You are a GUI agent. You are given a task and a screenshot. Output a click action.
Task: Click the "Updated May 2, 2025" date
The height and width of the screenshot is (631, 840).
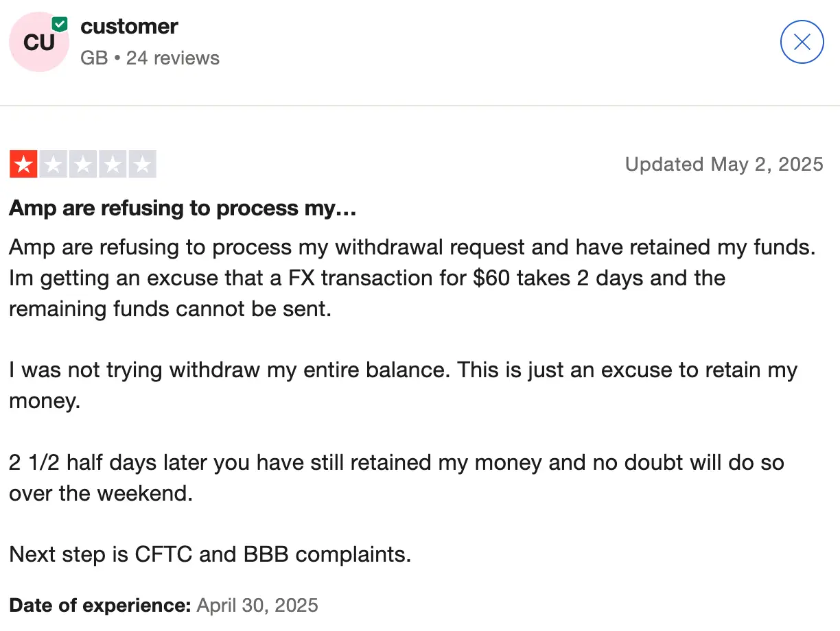pyautogui.click(x=724, y=165)
